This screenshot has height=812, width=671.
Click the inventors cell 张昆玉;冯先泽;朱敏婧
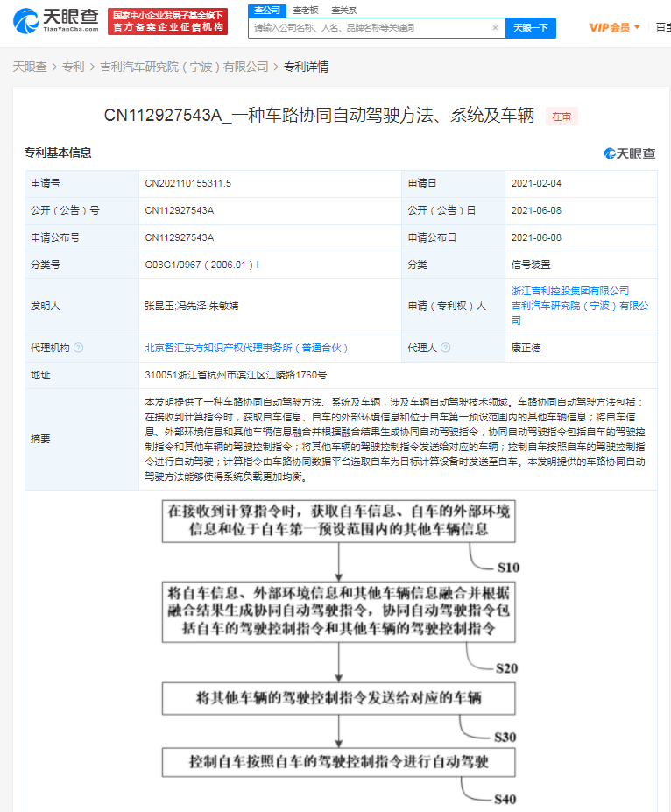click(192, 306)
